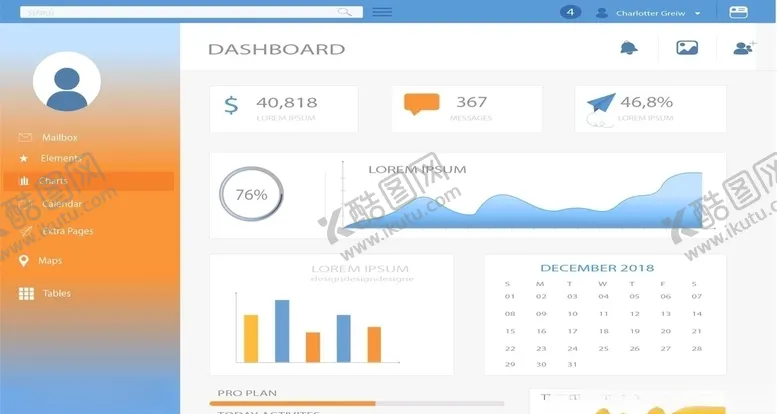The image size is (777, 414).
Task: Click the search magnifier icon
Action: point(345,12)
